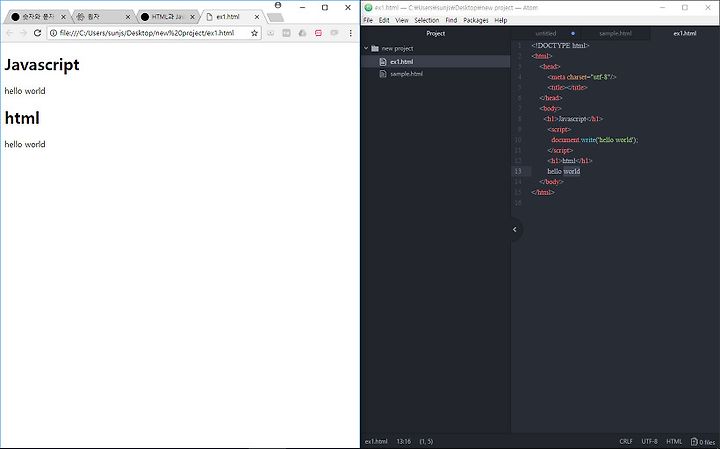Hide the tree view with the chevron handle
The width and height of the screenshot is (720, 449).
[515, 229]
